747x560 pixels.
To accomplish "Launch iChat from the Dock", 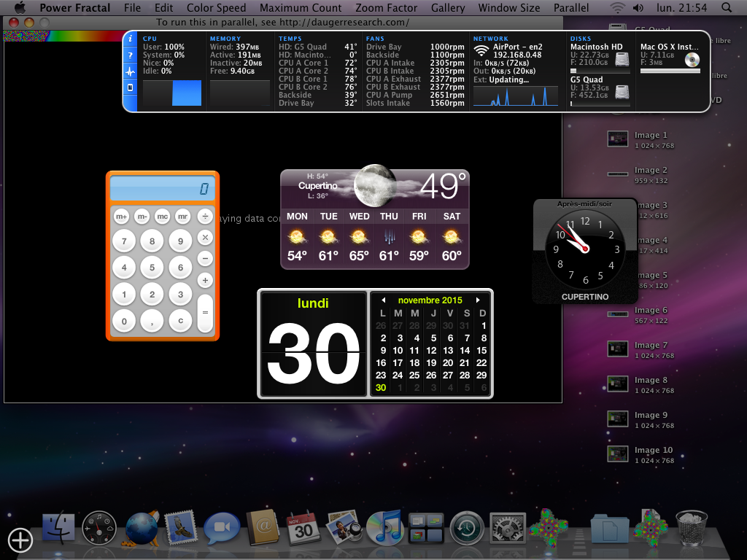I will 222,528.
